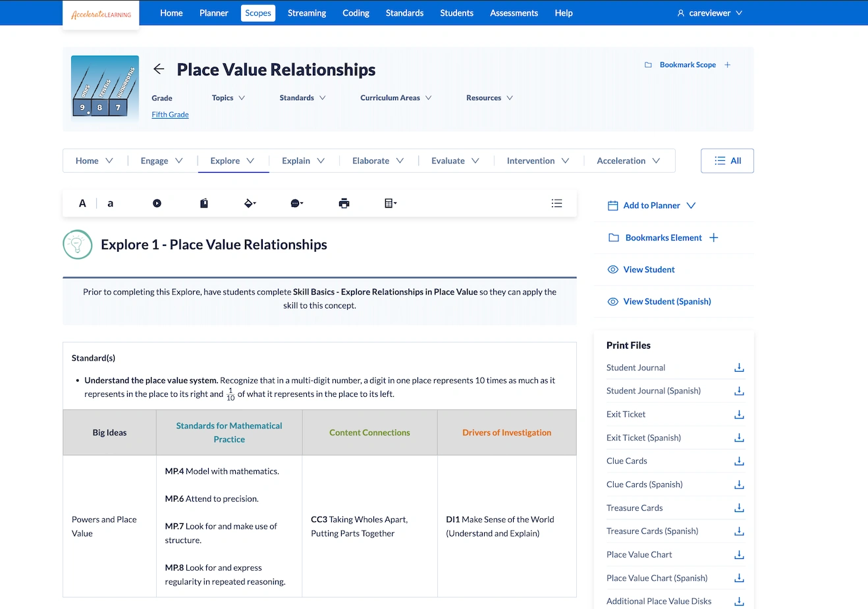This screenshot has width=868, height=609.
Task: Click the play (text-to-speech) toolbar icon
Action: tap(157, 204)
